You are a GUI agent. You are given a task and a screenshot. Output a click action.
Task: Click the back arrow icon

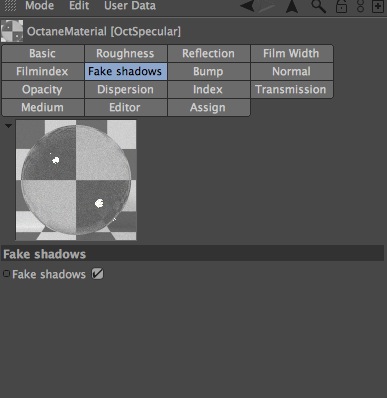pyautogui.click(x=247, y=6)
